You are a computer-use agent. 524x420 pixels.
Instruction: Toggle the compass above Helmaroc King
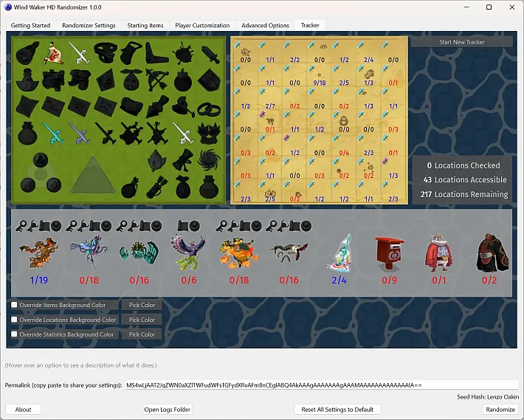195,226
